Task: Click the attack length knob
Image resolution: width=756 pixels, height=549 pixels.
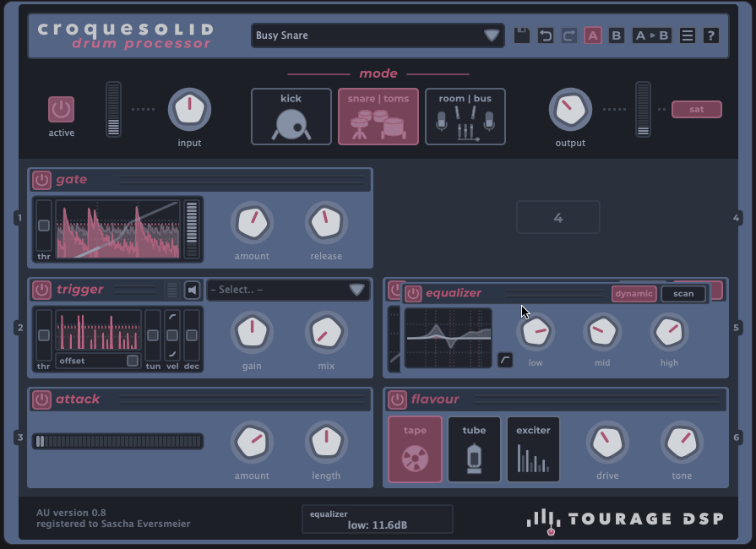Action: click(326, 443)
